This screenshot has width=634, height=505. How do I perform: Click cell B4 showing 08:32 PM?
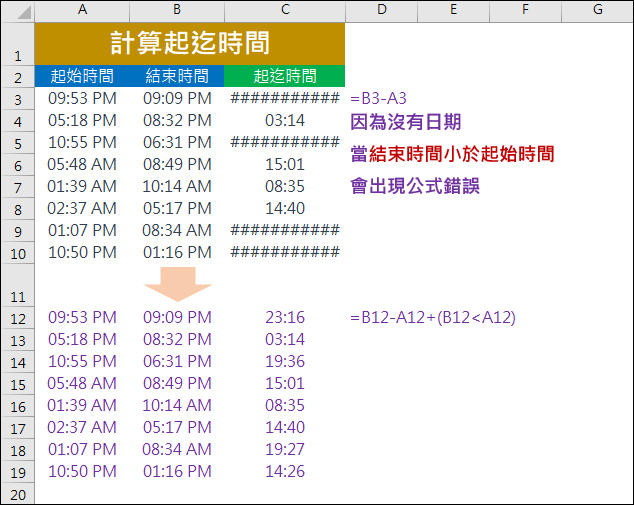tap(177, 120)
